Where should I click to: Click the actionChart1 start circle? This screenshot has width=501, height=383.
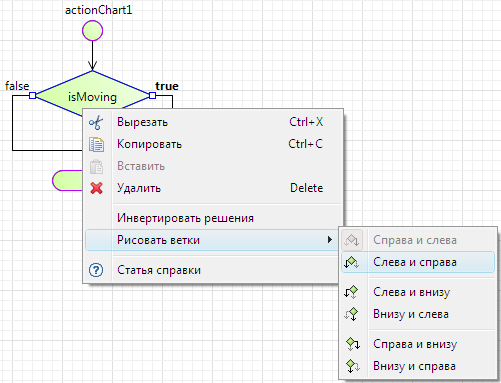92,31
